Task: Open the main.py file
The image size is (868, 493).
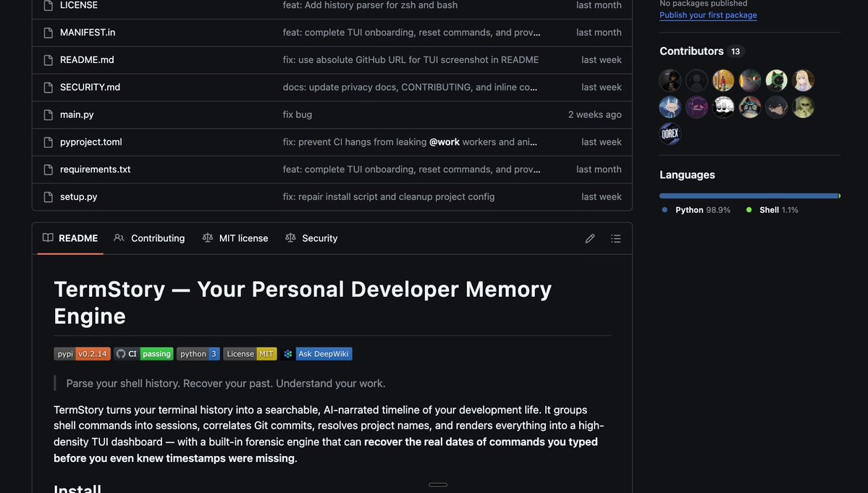Action: click(x=77, y=114)
